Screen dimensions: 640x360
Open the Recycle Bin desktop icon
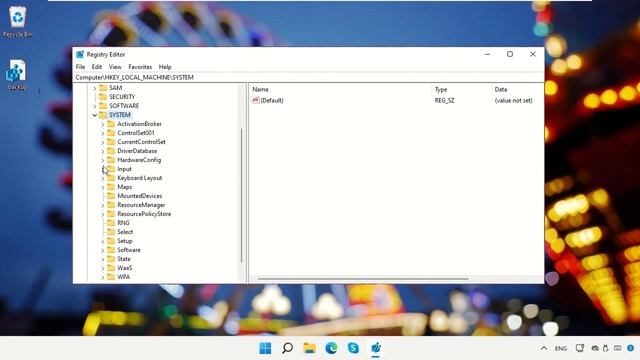tap(18, 22)
